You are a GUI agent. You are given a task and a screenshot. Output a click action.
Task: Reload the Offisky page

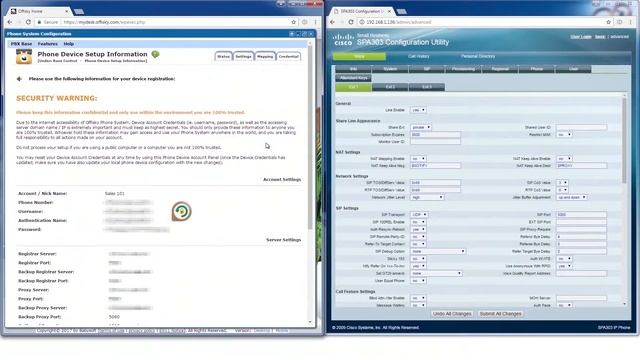pos(28,22)
